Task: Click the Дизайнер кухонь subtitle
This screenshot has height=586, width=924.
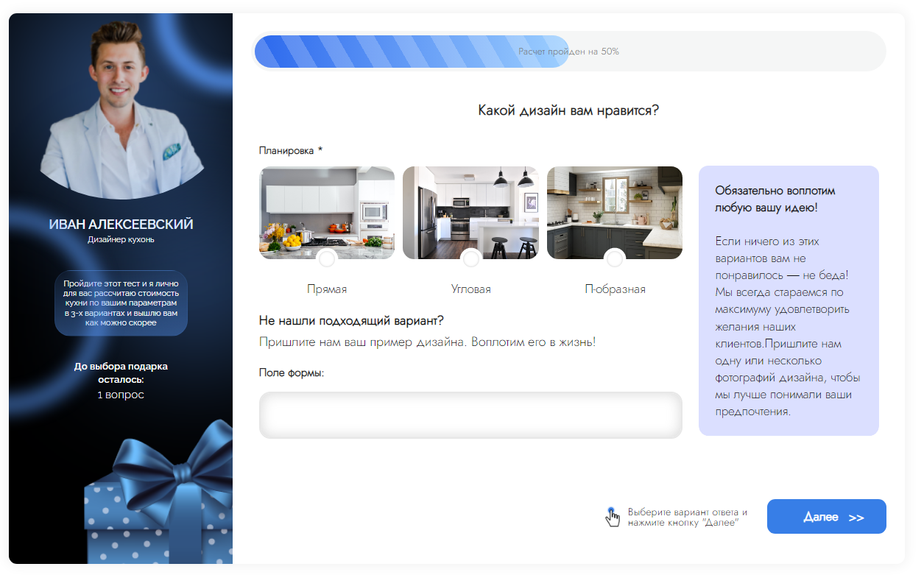Action: tap(121, 239)
